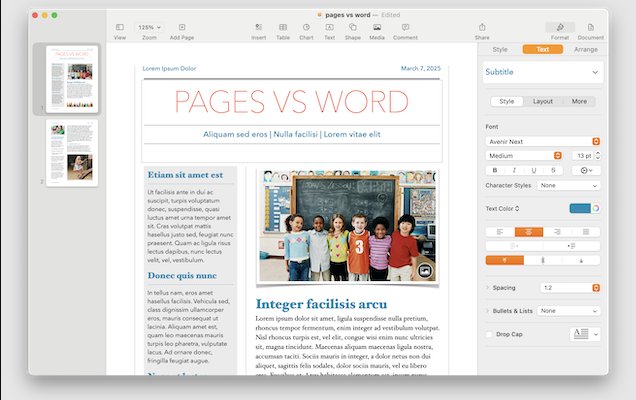Add a Text box from toolbar

(329, 28)
